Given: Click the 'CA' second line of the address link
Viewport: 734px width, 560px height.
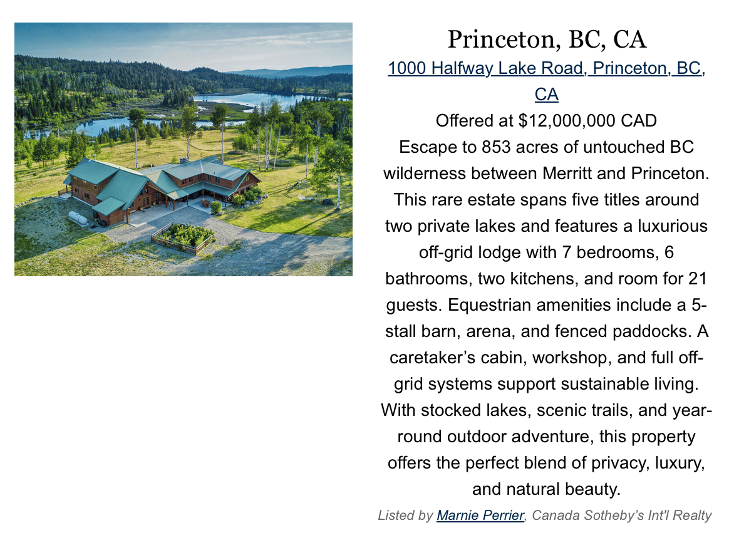Looking at the screenshot, I should point(546,95).
